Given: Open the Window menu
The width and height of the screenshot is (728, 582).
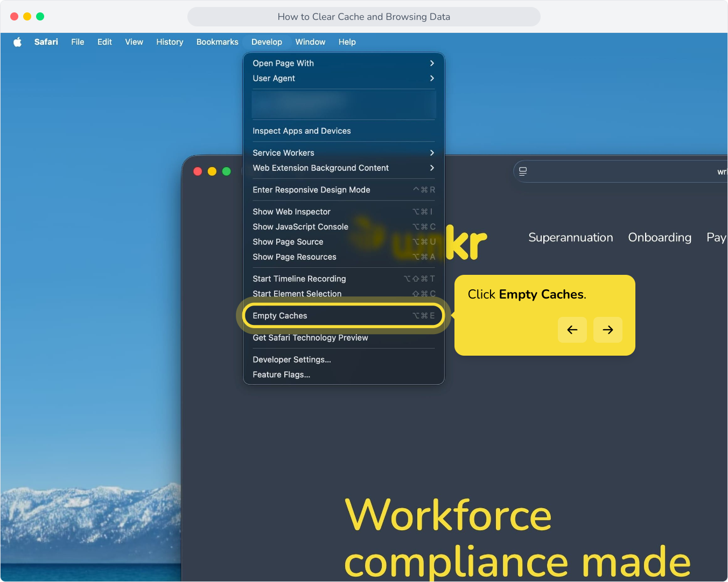Looking at the screenshot, I should 310,42.
